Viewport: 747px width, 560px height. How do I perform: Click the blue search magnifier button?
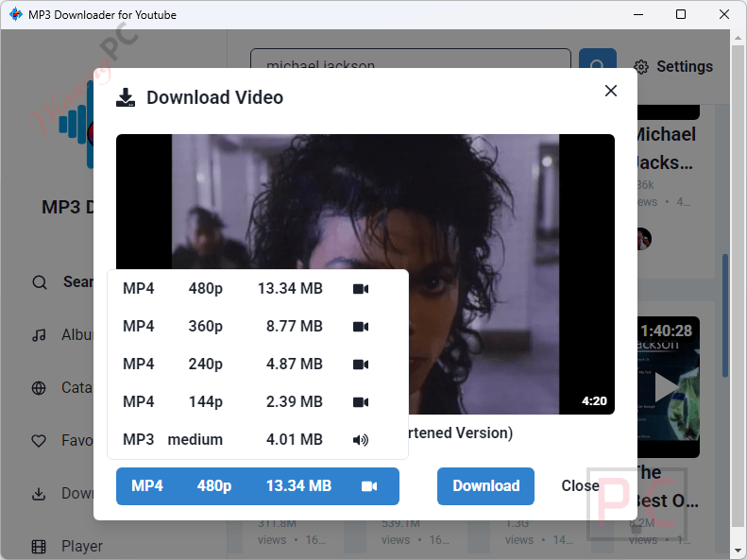click(598, 59)
